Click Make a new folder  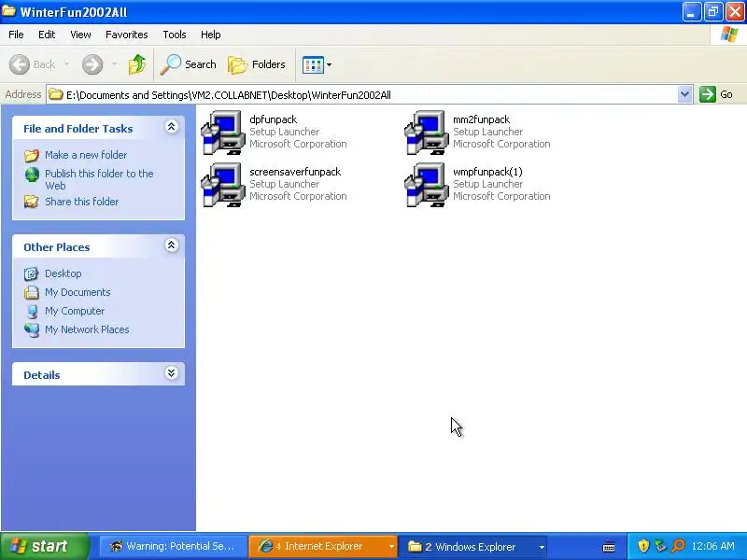pyautogui.click(x=86, y=155)
